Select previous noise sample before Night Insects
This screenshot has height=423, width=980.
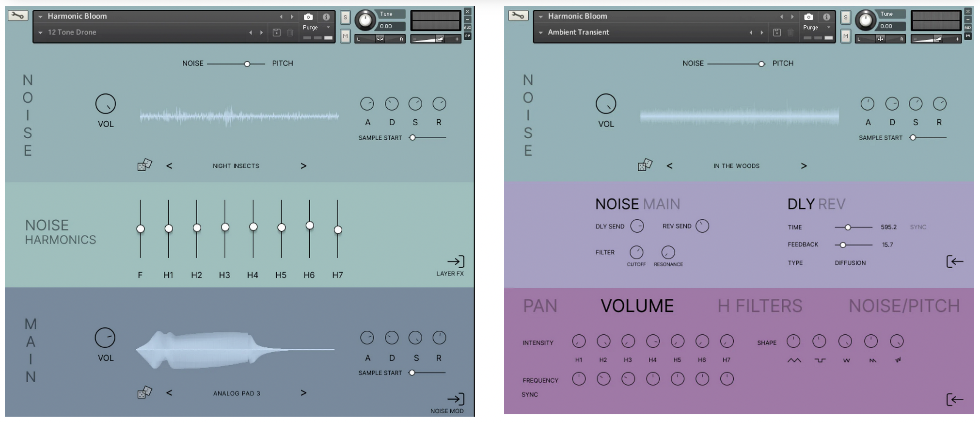169,166
